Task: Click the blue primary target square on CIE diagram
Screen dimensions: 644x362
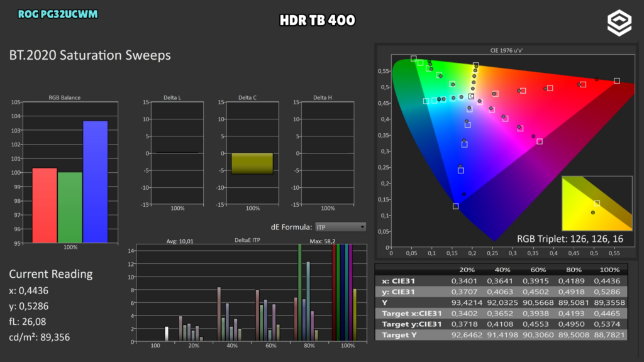Action: click(455, 206)
